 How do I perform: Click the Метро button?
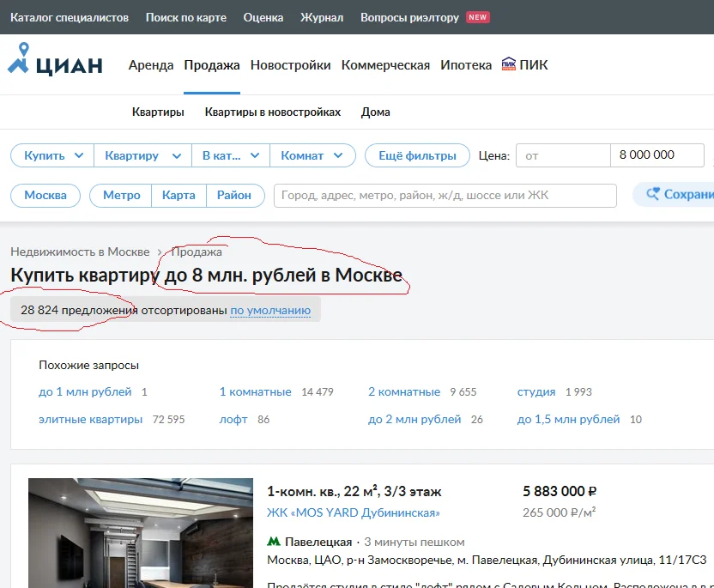(121, 196)
